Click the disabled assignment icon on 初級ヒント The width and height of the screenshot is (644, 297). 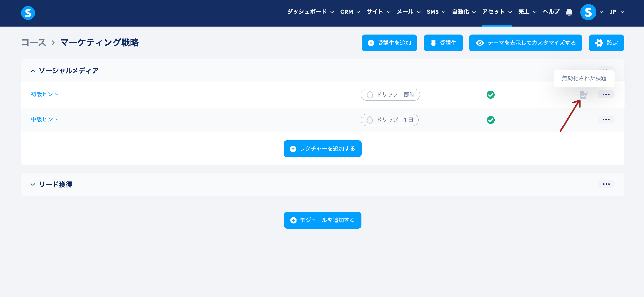[584, 94]
